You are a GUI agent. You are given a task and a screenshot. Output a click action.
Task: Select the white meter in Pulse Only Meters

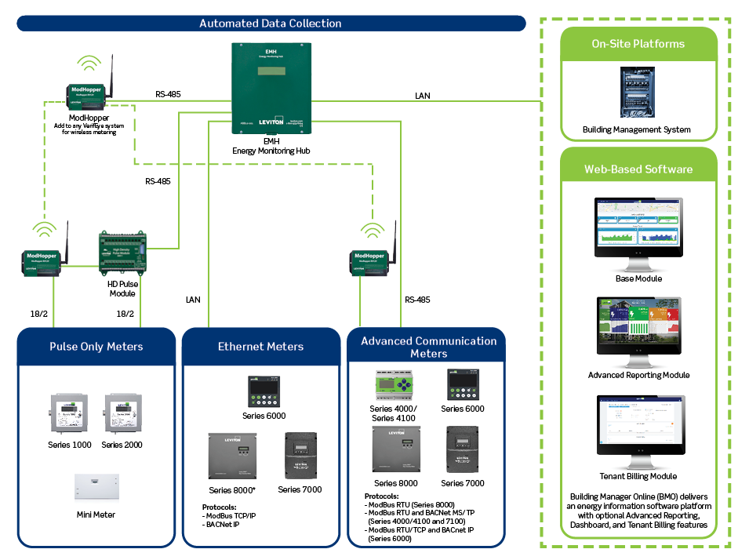click(96, 485)
